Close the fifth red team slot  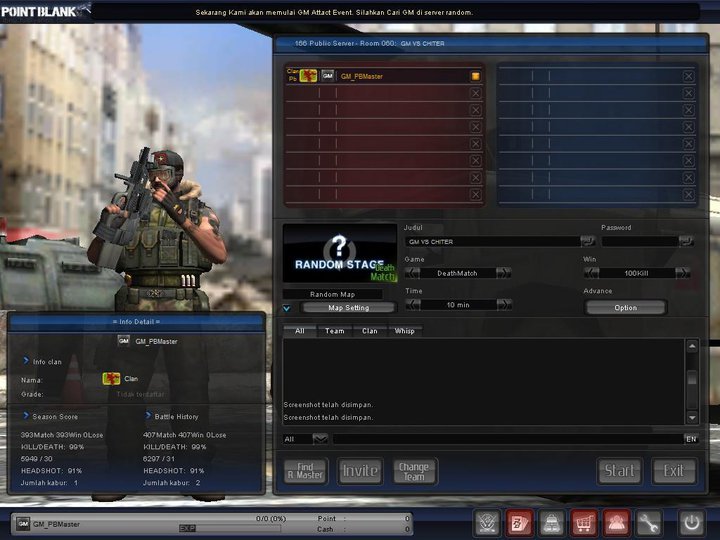pos(476,144)
